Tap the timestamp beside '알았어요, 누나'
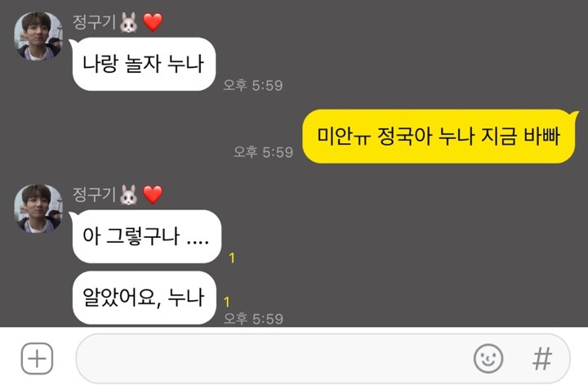This screenshot has height=390, width=588. (x=253, y=319)
